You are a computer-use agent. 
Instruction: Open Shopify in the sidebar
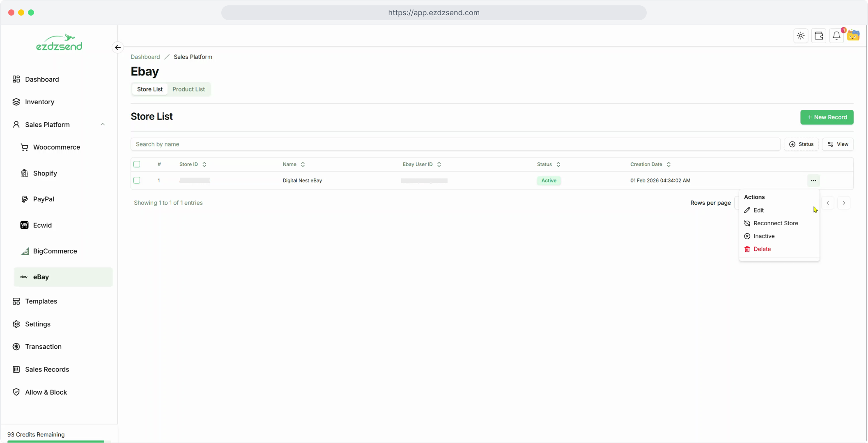(45, 173)
